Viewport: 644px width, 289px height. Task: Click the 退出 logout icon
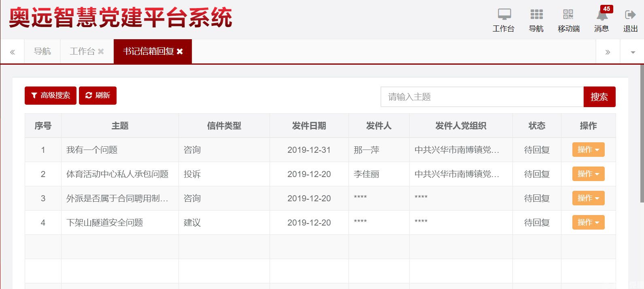pyautogui.click(x=630, y=15)
